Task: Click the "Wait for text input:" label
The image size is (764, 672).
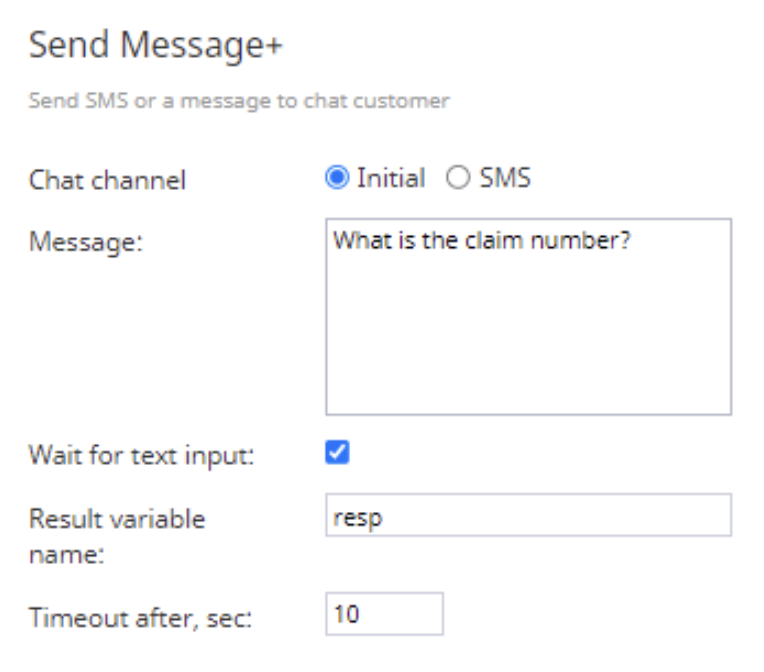Action: click(x=141, y=456)
